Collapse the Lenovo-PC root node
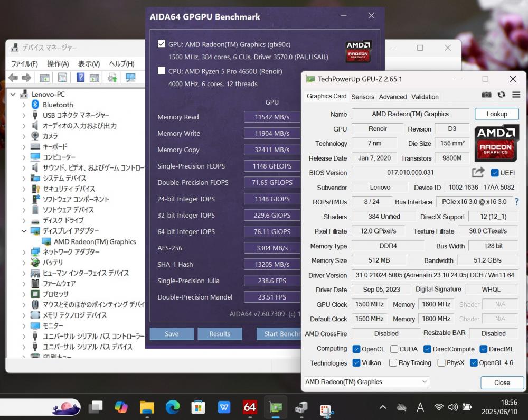528x420 pixels. [13, 95]
